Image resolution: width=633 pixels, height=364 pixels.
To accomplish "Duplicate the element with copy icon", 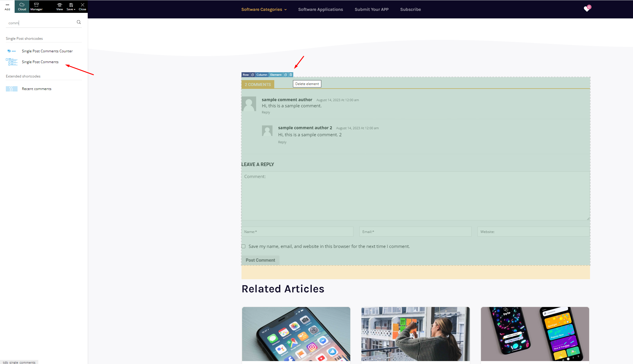I will click(x=286, y=75).
